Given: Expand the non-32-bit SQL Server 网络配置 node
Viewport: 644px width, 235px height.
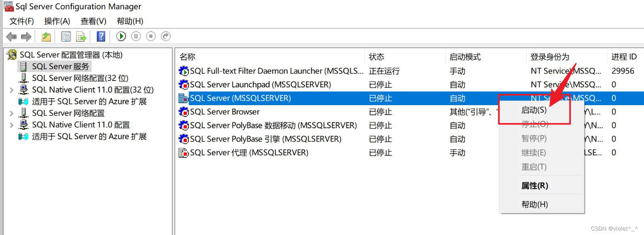Looking at the screenshot, I should [x=12, y=113].
